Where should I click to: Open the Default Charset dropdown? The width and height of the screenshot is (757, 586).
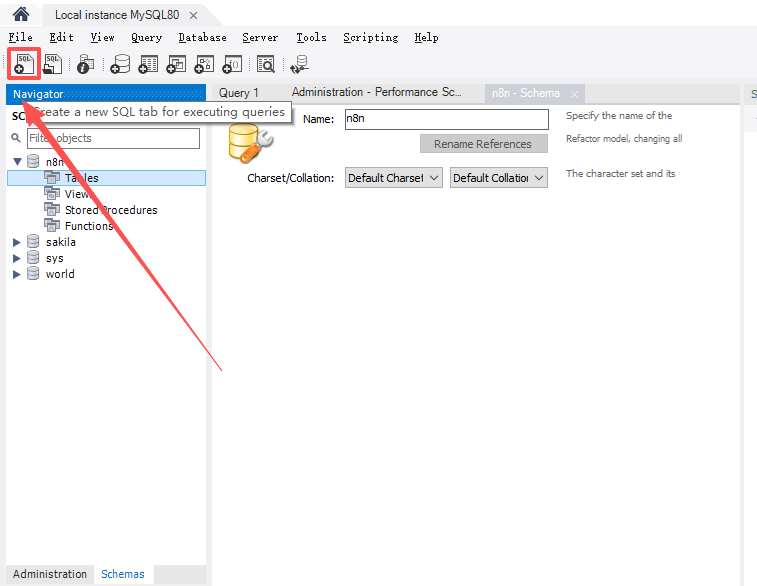coord(393,178)
